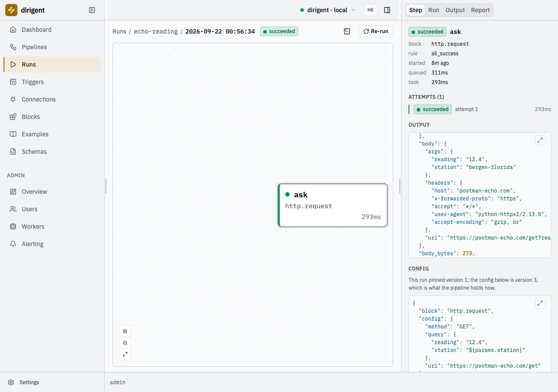Click the Triggers calendar icon
Image resolution: width=558 pixels, height=392 pixels.
[13, 82]
